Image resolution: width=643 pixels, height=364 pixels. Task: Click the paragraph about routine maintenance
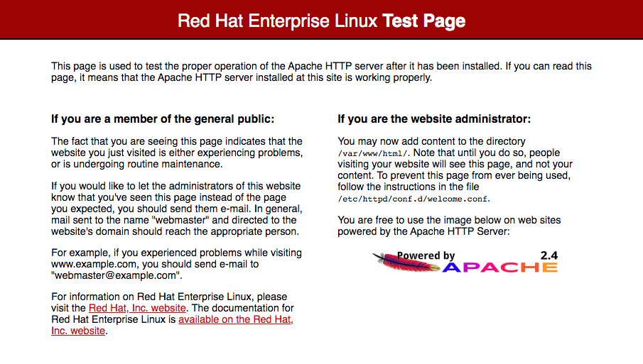(x=177, y=153)
